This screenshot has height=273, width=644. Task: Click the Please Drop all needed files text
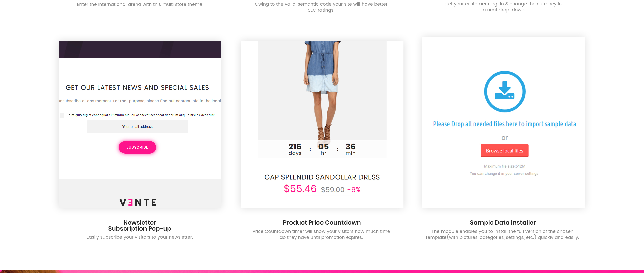point(505,124)
